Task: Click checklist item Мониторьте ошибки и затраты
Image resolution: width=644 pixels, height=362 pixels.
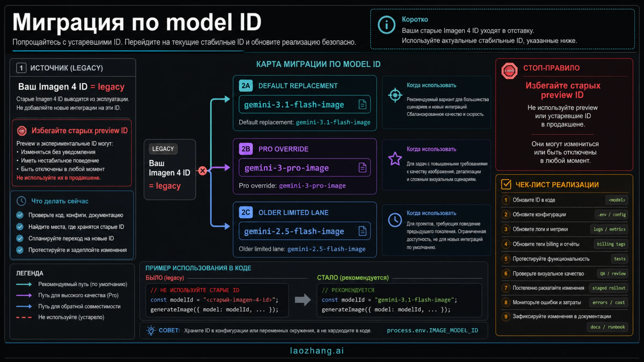Action: click(x=547, y=302)
